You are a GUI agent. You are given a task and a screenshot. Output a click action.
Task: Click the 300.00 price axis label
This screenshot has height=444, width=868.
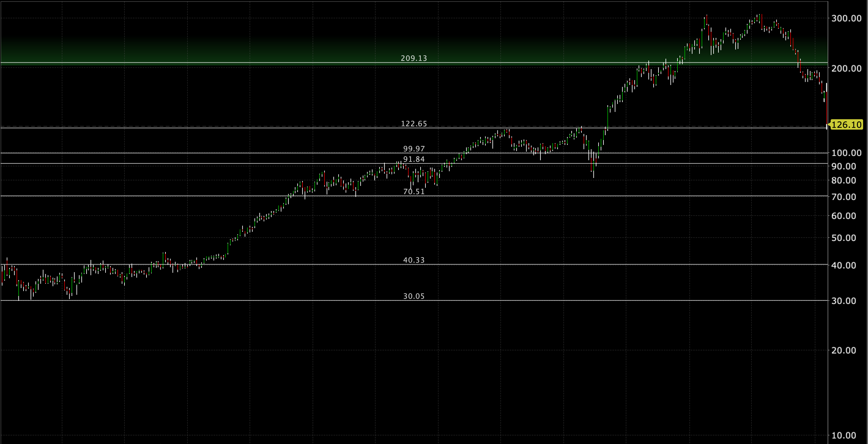click(x=846, y=18)
